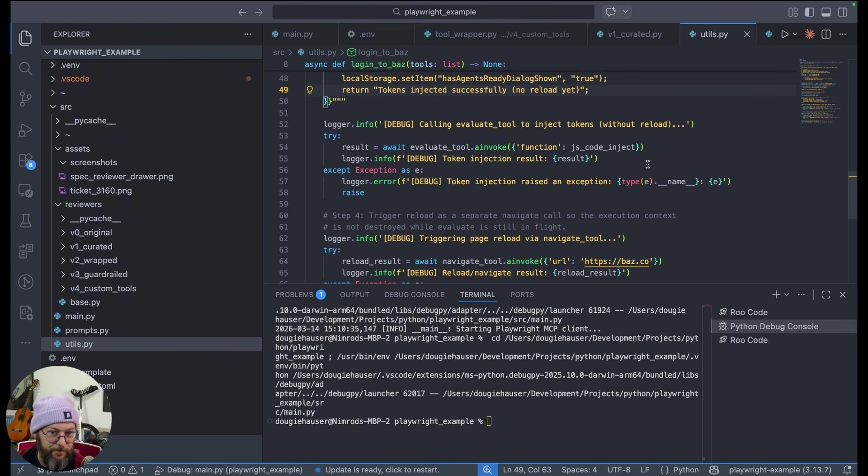This screenshot has width=868, height=476.
Task: Open Extensions view showing 8 updates
Action: click(x=26, y=160)
